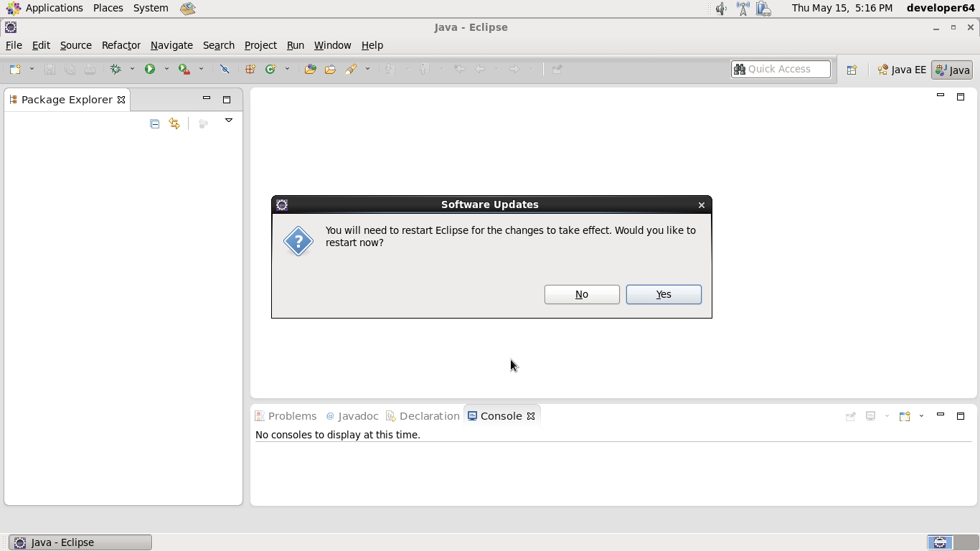This screenshot has height=551, width=980.
Task: Open the Navigate menu
Action: coord(171,45)
